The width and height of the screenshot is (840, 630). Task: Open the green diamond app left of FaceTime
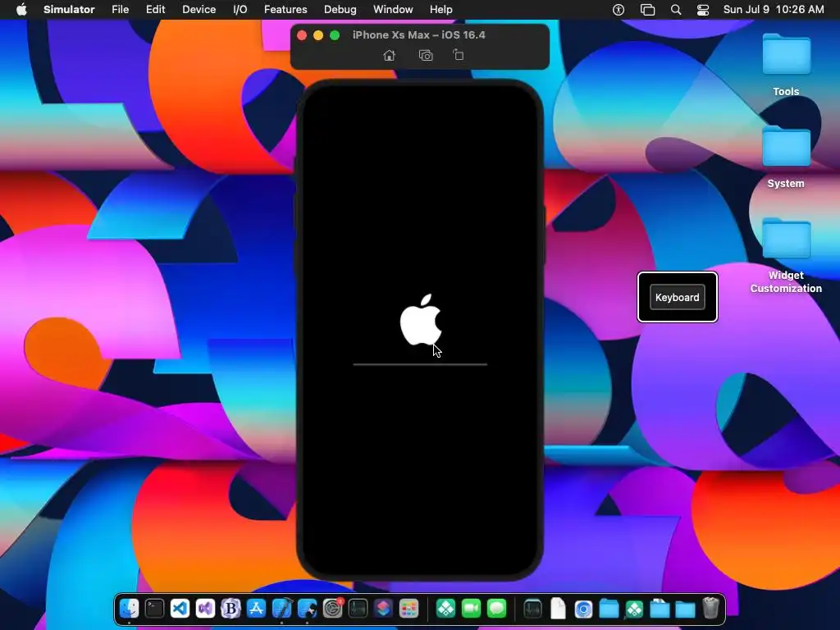[445, 609]
